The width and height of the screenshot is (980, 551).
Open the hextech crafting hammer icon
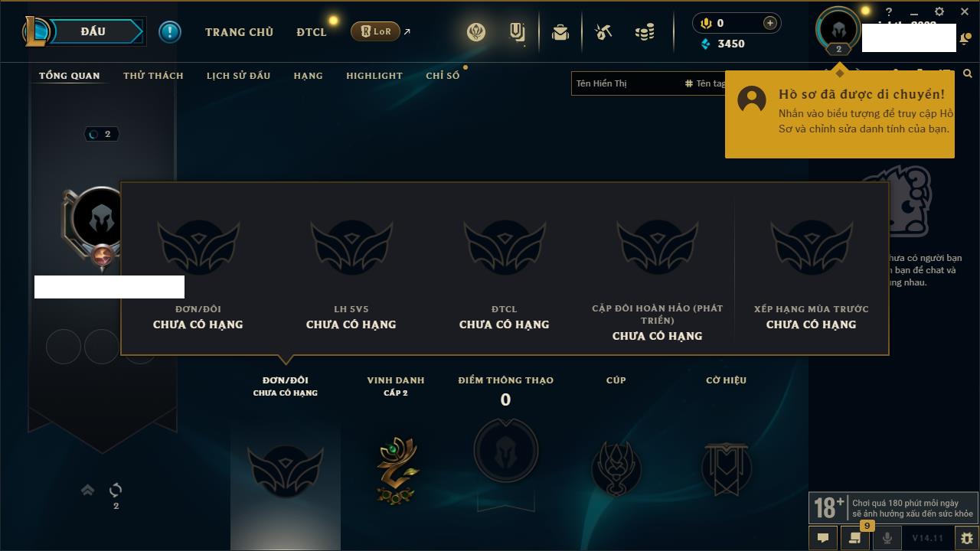point(603,32)
